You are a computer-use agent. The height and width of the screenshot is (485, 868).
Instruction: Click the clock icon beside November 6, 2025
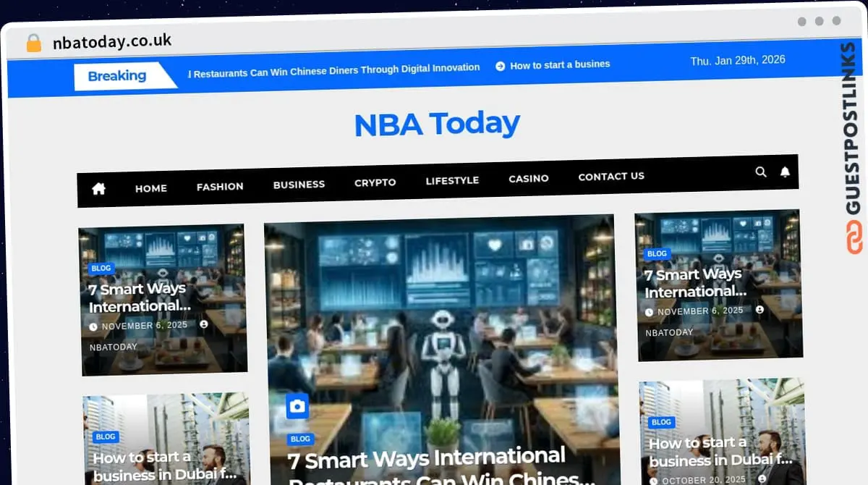[x=95, y=325]
